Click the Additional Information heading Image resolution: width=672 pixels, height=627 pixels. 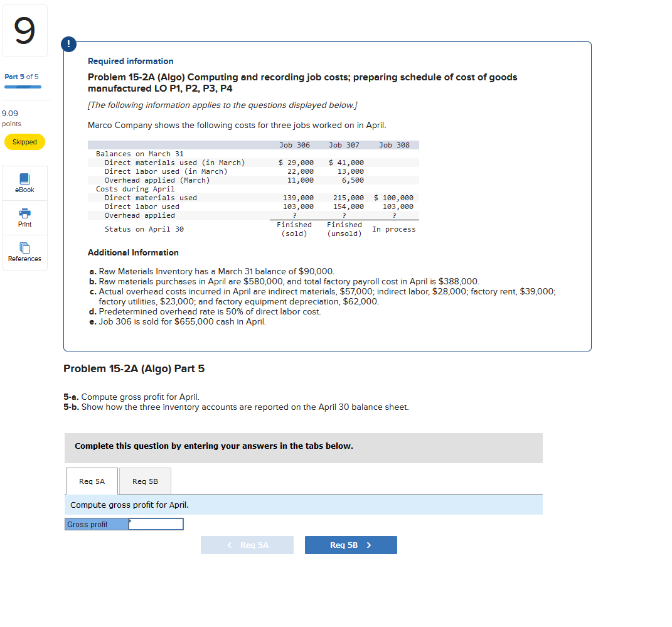[x=133, y=253]
